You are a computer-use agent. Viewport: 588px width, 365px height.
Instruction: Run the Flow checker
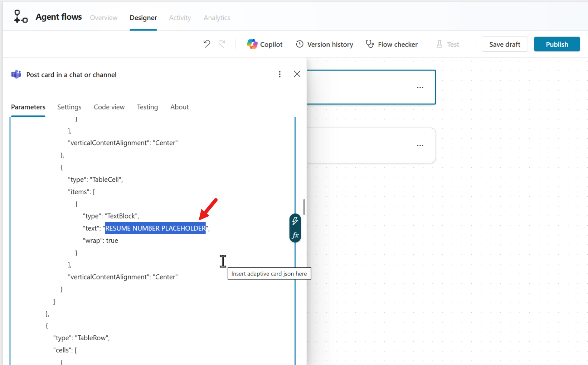pos(392,44)
